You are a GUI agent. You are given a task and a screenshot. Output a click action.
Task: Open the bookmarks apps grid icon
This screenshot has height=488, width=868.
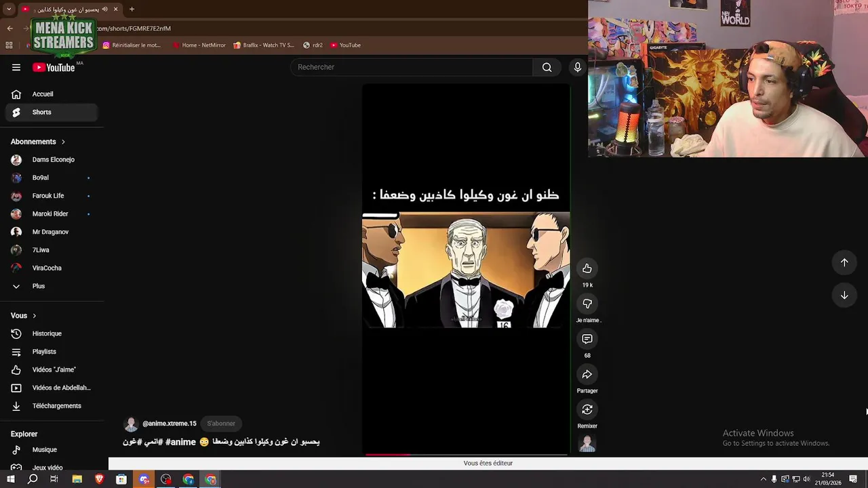click(x=9, y=45)
